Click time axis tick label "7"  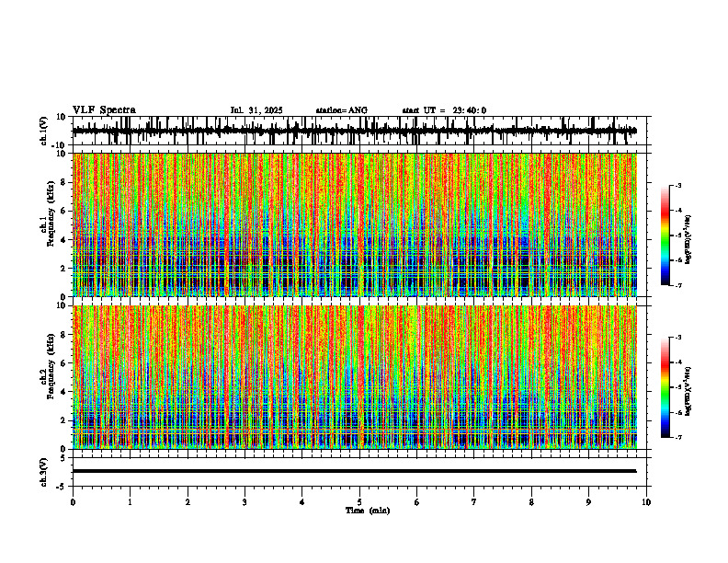point(474,502)
